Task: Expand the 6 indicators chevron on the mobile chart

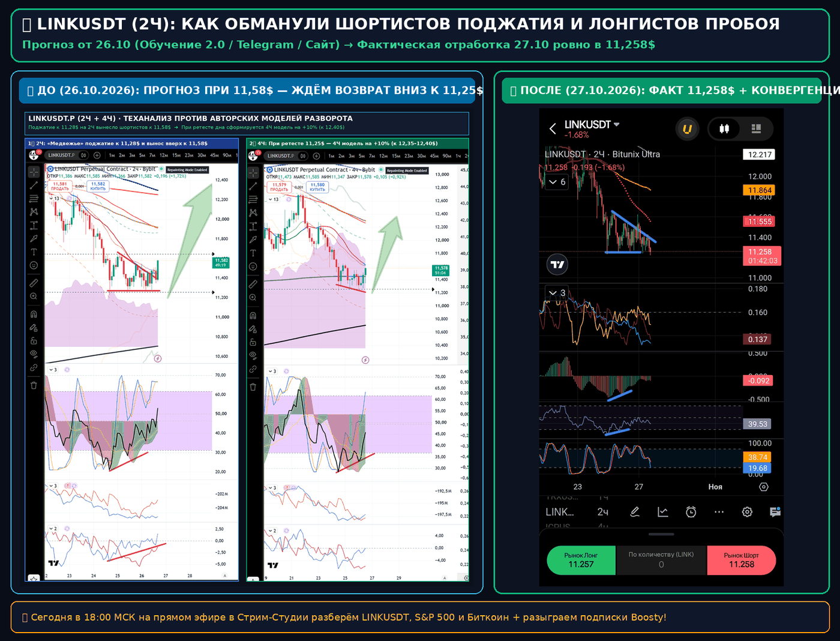Action: [x=557, y=182]
